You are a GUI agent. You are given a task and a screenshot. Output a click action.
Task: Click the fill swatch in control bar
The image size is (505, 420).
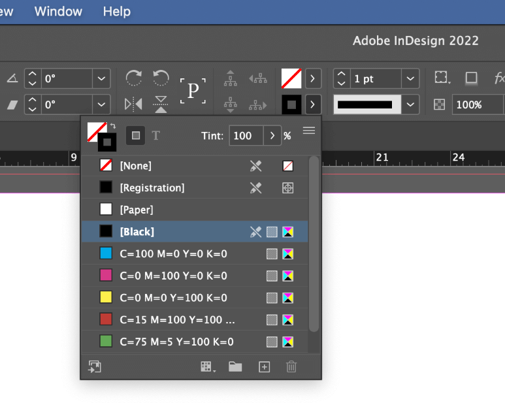click(291, 78)
